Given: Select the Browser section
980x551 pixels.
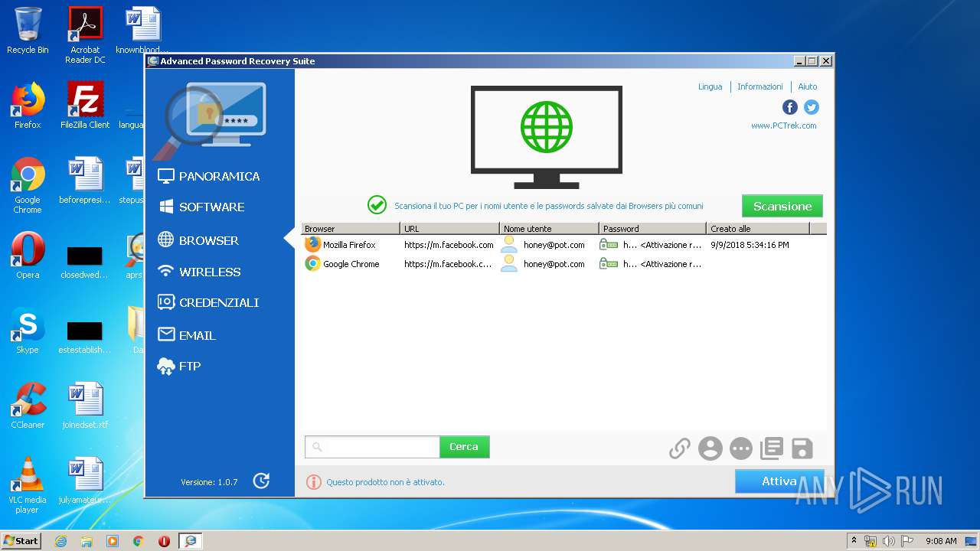Looking at the screenshot, I should [198, 240].
